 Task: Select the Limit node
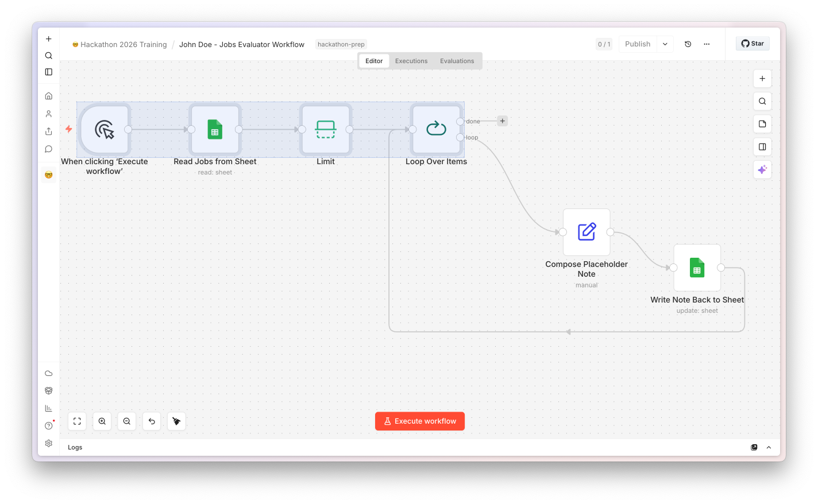click(326, 130)
